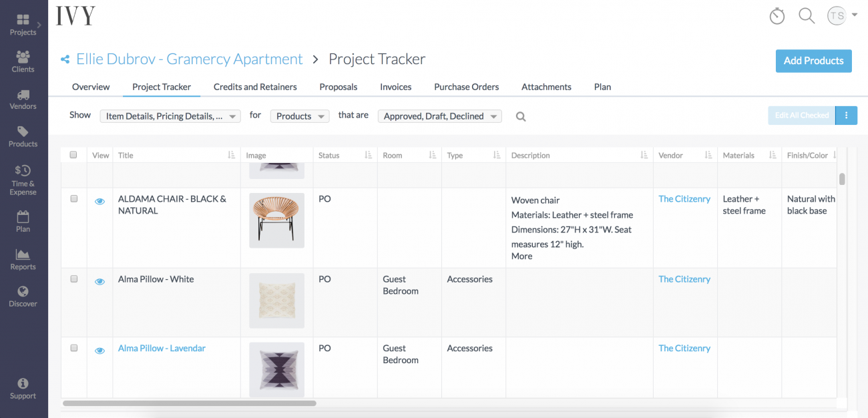Viewport: 868px width, 418px height.
Task: Select Clients from the sidebar
Action: (x=23, y=61)
